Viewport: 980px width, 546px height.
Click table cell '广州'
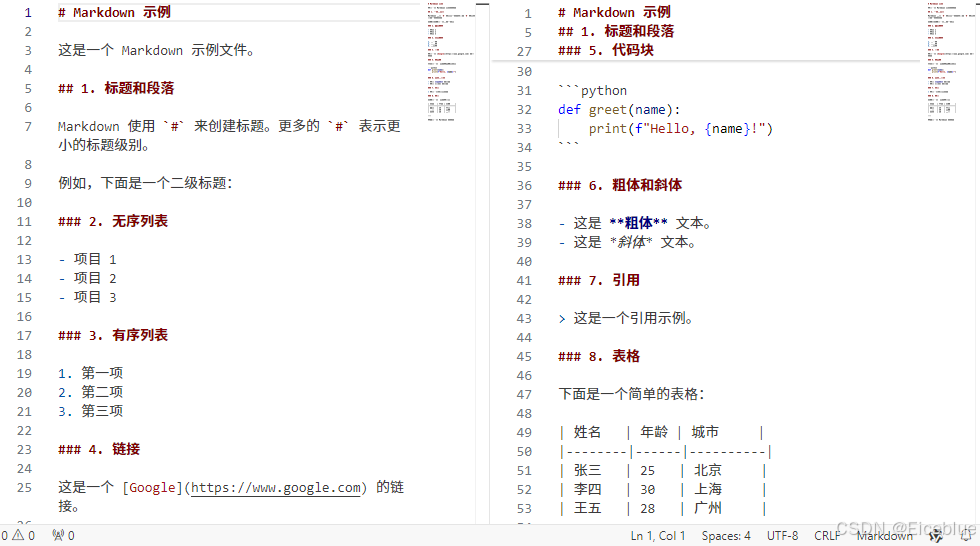tap(708, 509)
